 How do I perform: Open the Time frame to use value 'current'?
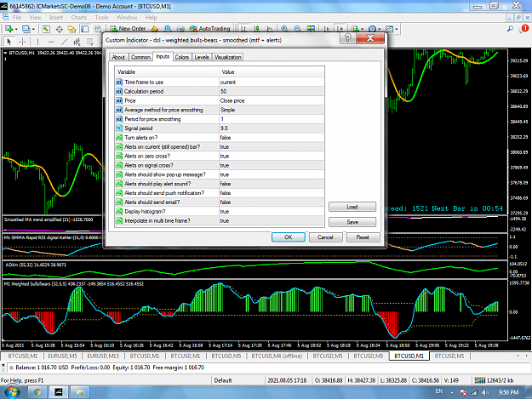pyautogui.click(x=272, y=82)
